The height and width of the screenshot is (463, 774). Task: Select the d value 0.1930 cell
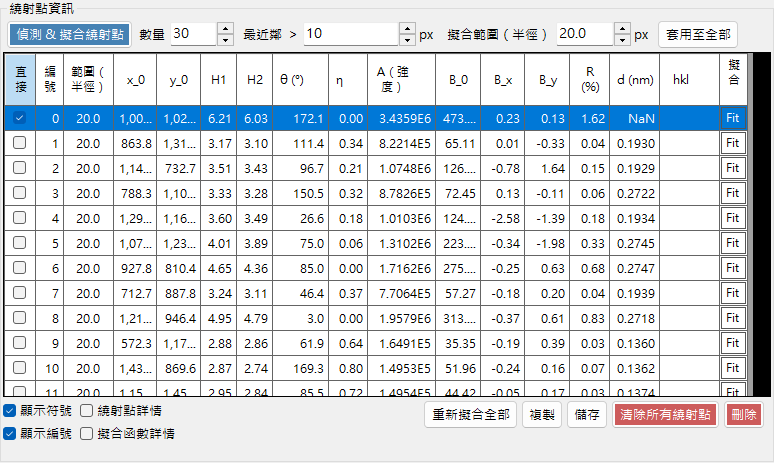click(634, 144)
